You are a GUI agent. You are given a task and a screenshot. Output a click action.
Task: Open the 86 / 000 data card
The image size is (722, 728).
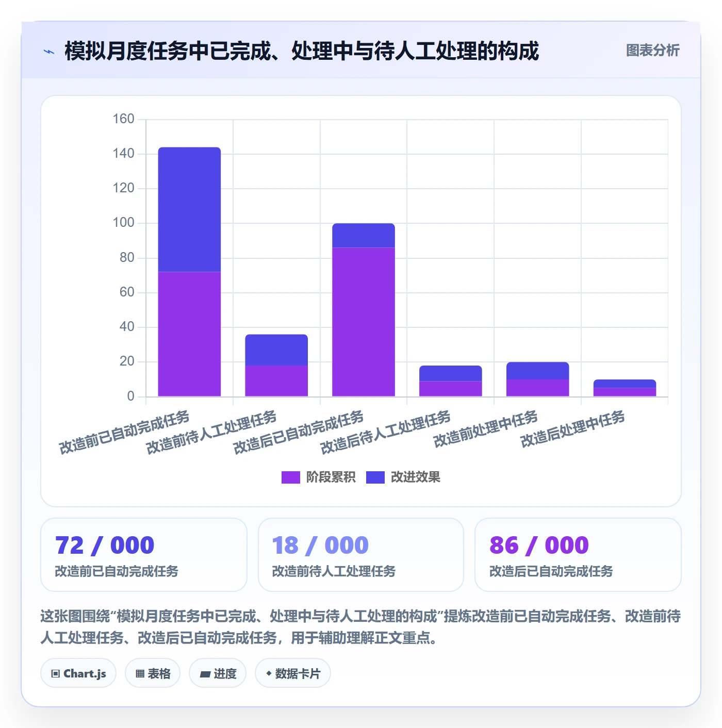click(x=578, y=555)
